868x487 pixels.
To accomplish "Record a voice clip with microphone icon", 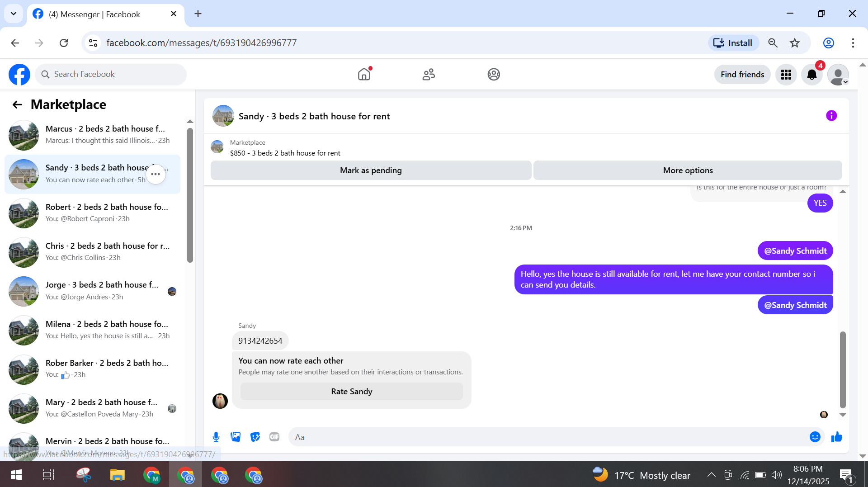I will point(216,437).
